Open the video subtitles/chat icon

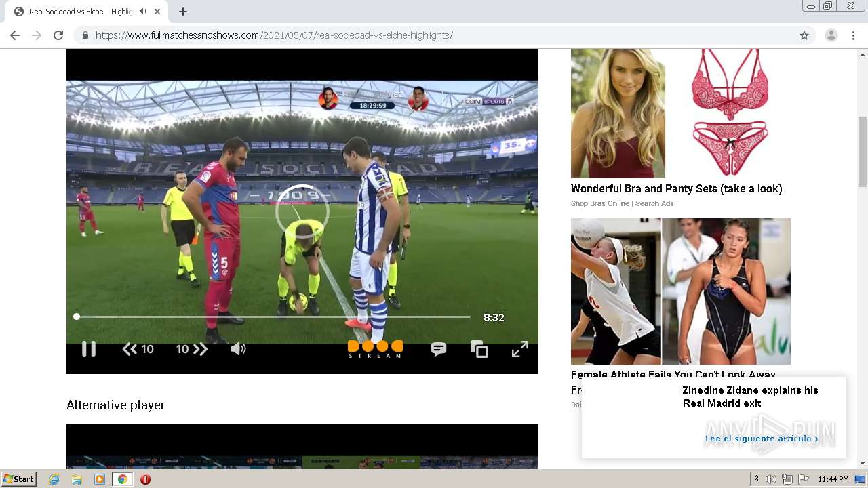439,349
